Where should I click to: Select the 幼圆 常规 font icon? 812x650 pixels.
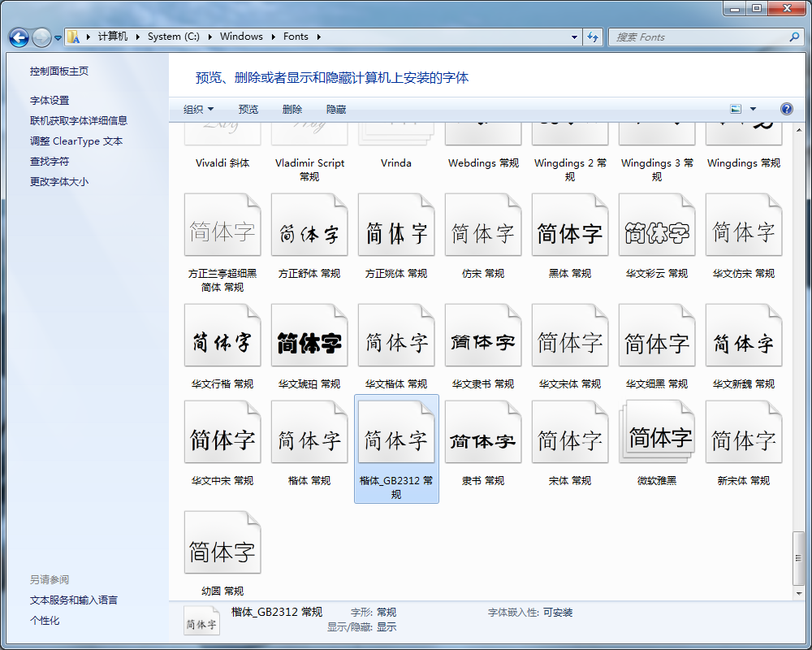coord(222,543)
